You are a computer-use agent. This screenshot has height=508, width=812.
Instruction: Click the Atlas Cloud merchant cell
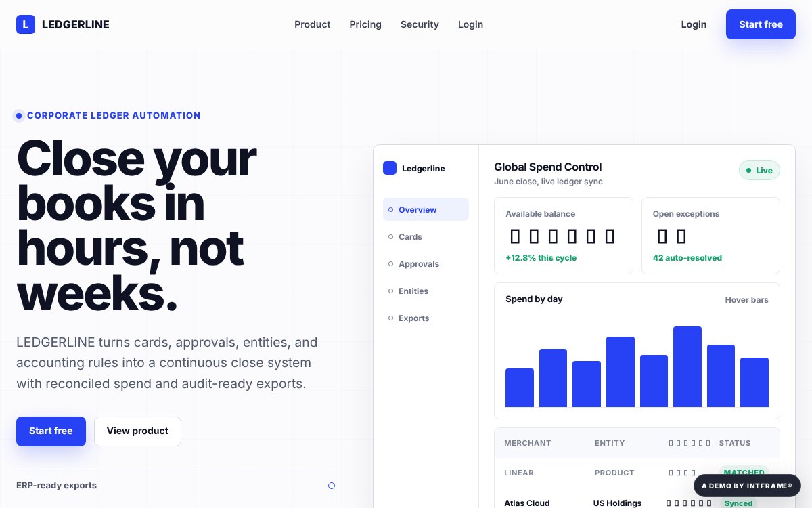point(527,503)
